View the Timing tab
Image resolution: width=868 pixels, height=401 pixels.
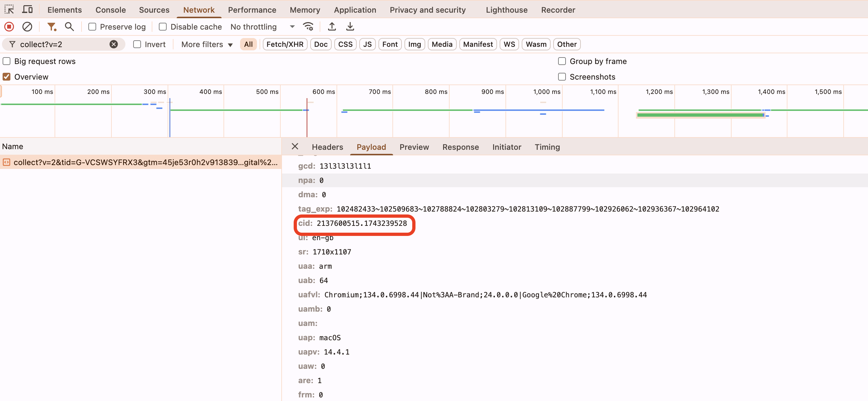point(547,147)
